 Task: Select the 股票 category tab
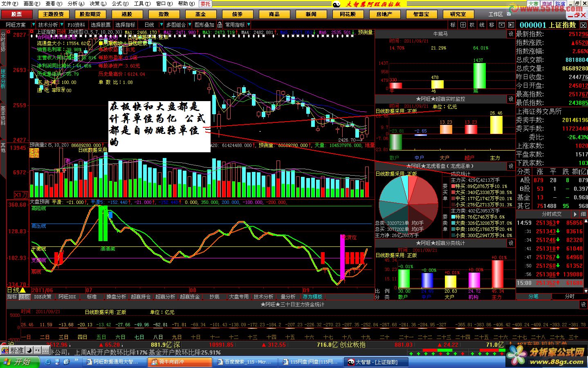(x=16, y=14)
